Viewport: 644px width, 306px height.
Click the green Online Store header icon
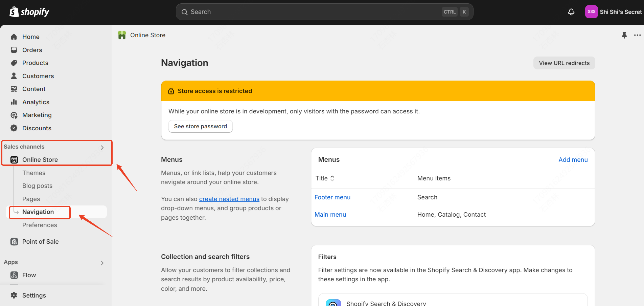(x=122, y=35)
